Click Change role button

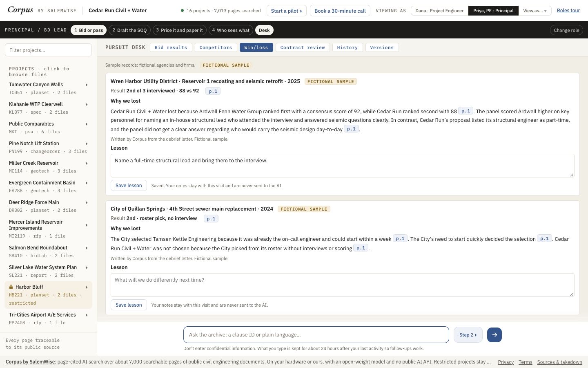pyautogui.click(x=566, y=30)
